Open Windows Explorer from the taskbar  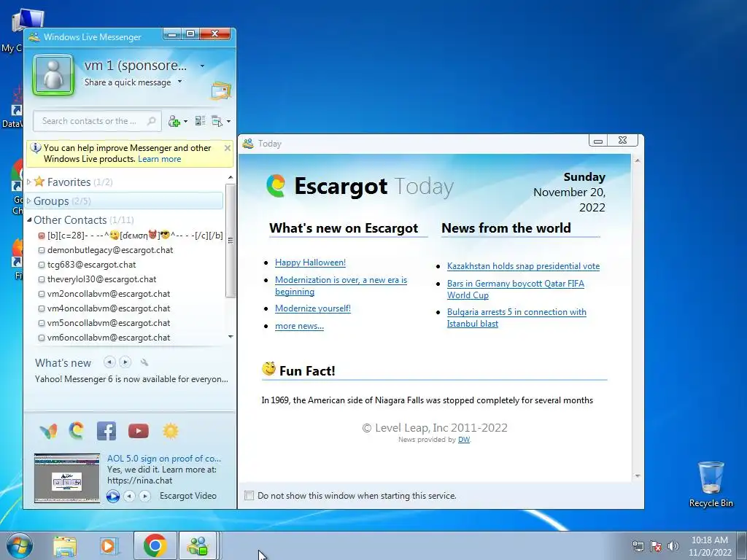[65, 546]
